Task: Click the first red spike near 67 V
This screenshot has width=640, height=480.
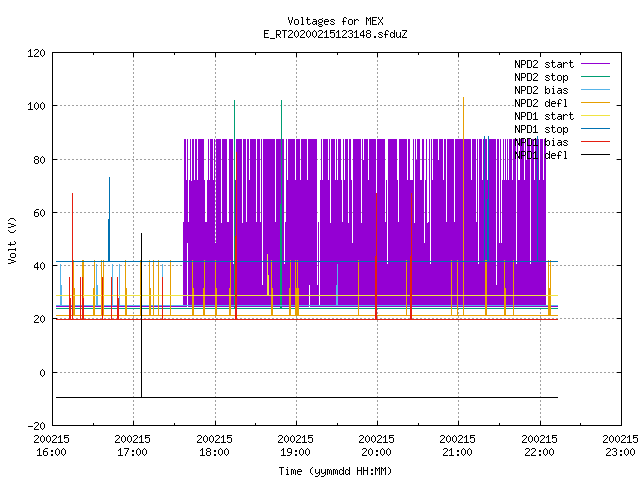Action: click(72, 256)
